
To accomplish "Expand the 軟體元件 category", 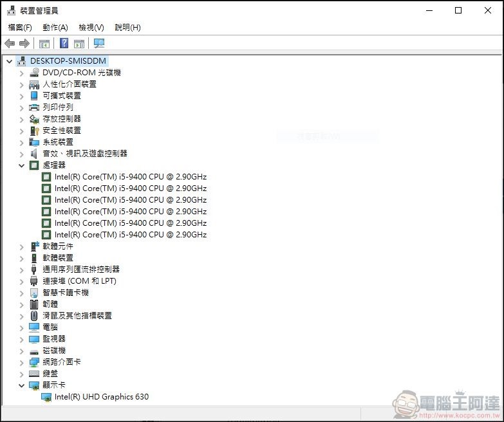I will coord(21,247).
